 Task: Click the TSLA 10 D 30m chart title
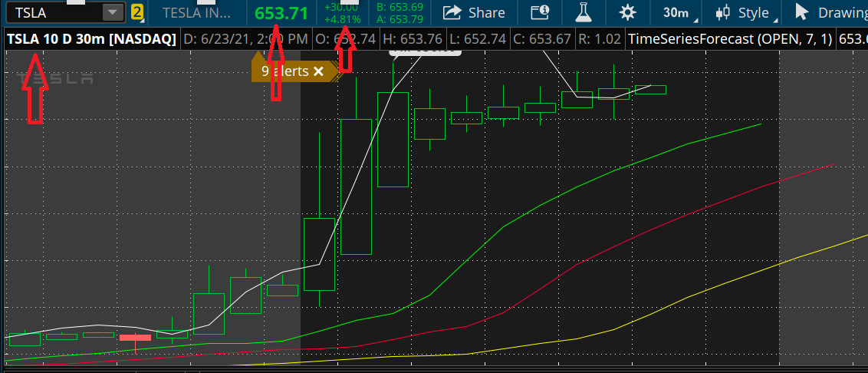pos(90,38)
